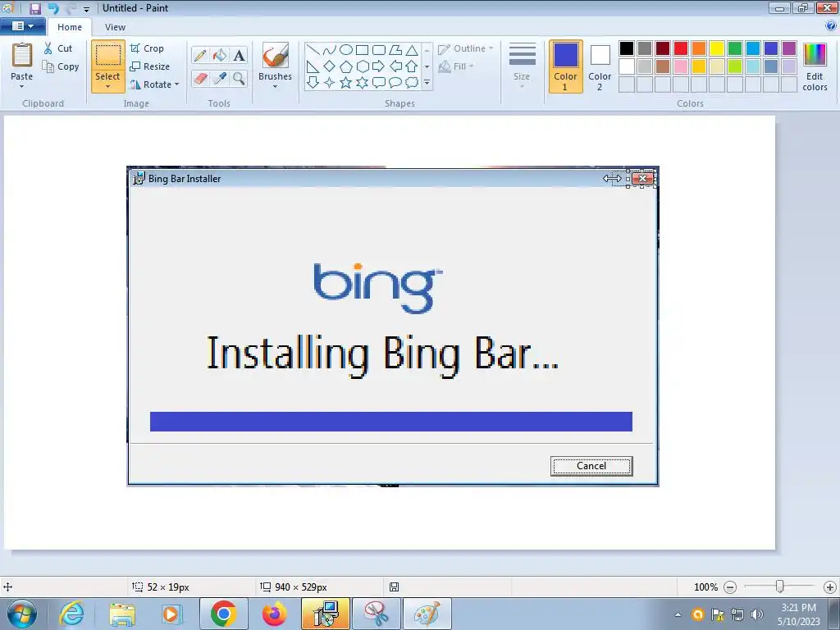Open Firefox from taskbar

click(274, 614)
